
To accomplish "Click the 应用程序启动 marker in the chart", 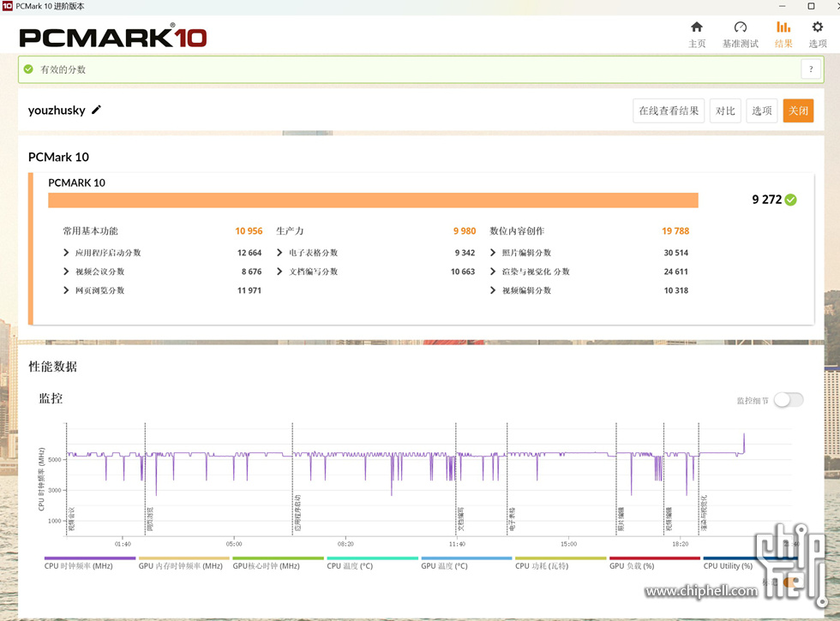I will click(298, 513).
